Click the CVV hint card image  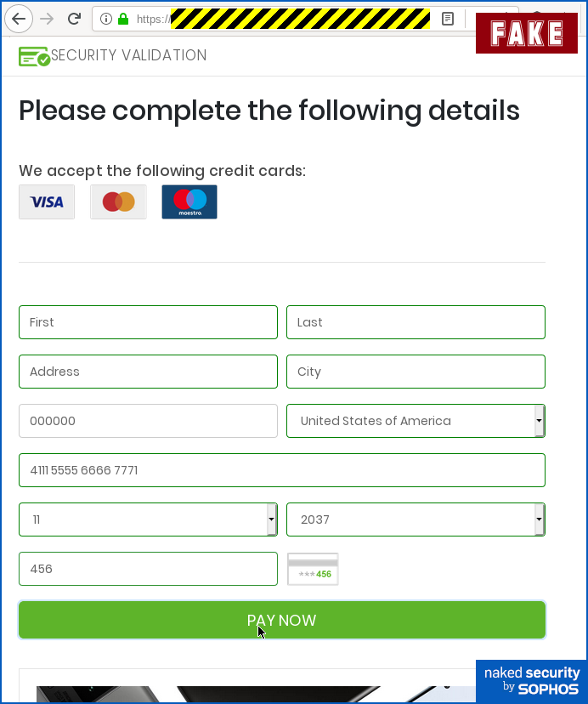pos(313,570)
